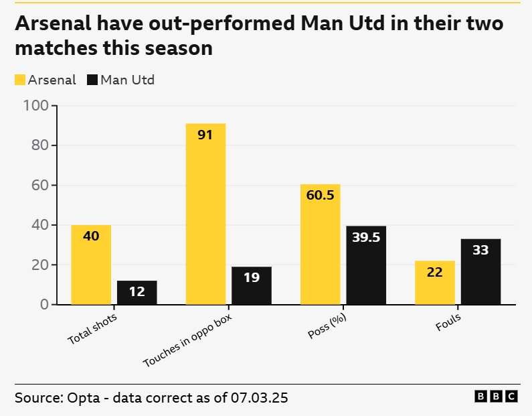The width and height of the screenshot is (532, 416).
Task: Select Arsenal's Total shots bar showing 40
Action: point(91,265)
